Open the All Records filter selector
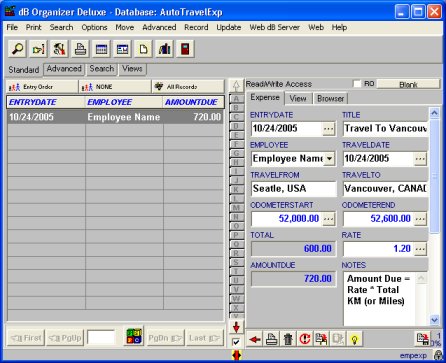The image size is (446, 363). click(188, 87)
